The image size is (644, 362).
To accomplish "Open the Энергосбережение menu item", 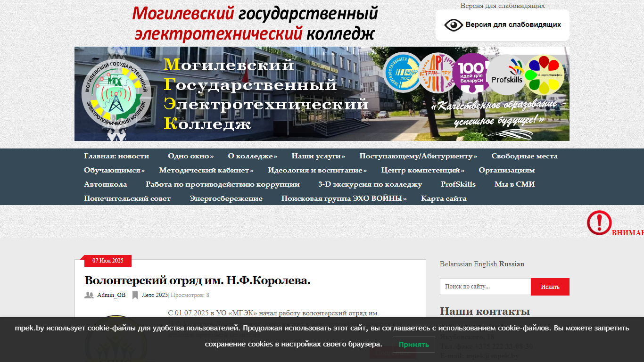I will 226,198.
